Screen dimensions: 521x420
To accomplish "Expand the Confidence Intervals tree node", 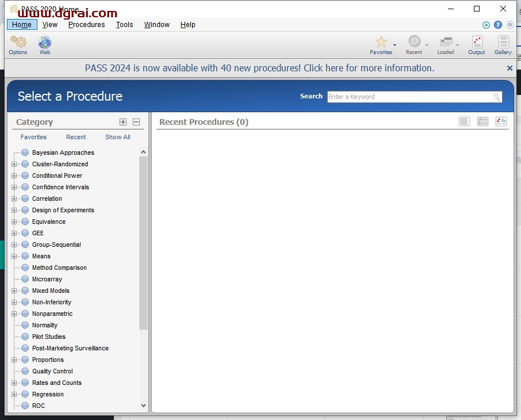I will point(14,187).
